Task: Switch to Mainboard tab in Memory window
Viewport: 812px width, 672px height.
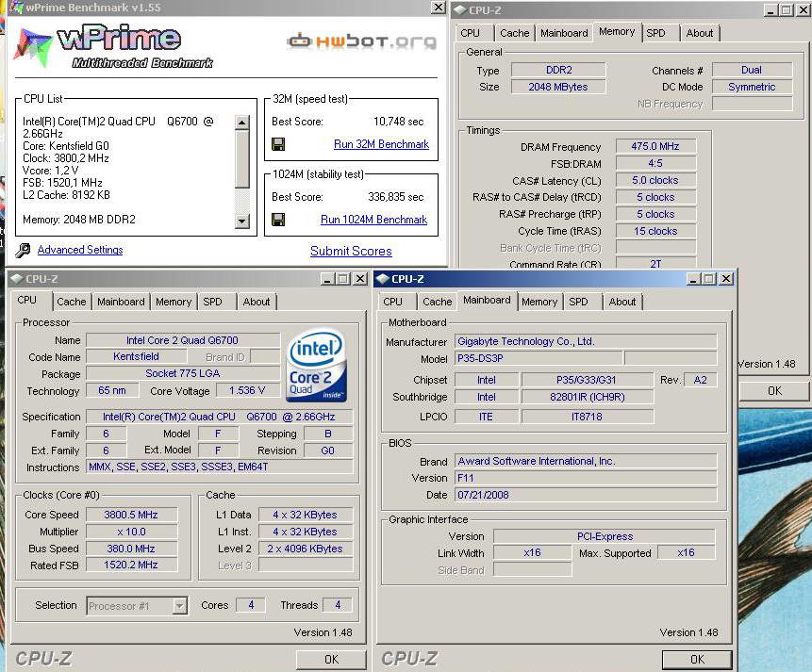Action: pos(564,33)
